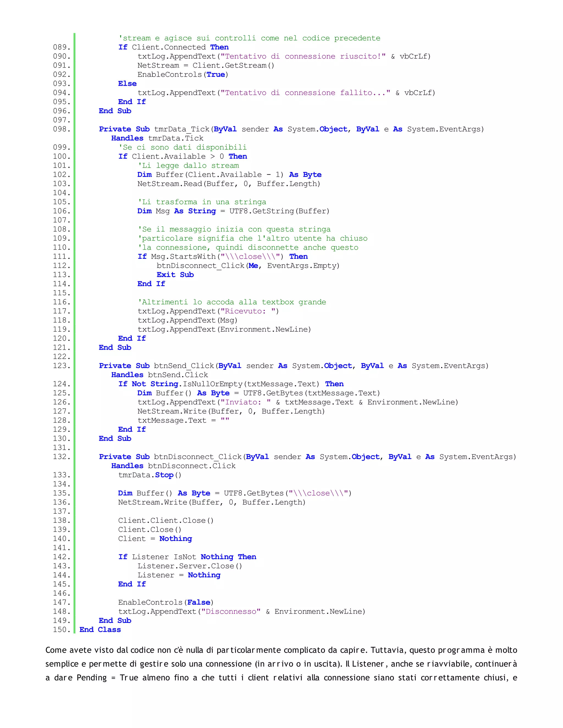Click 'EnableControls(True)' on line 092
This screenshot has height=728, width=563.
[183, 75]
